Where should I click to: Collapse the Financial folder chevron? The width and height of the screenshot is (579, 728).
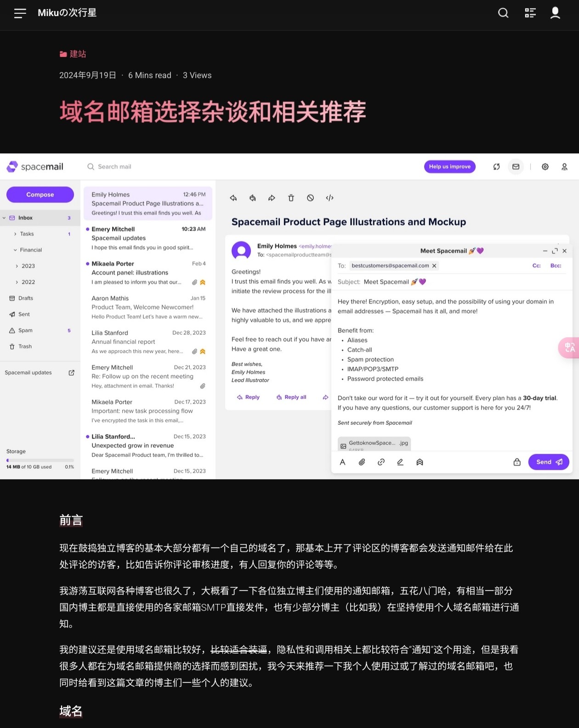[x=15, y=250]
